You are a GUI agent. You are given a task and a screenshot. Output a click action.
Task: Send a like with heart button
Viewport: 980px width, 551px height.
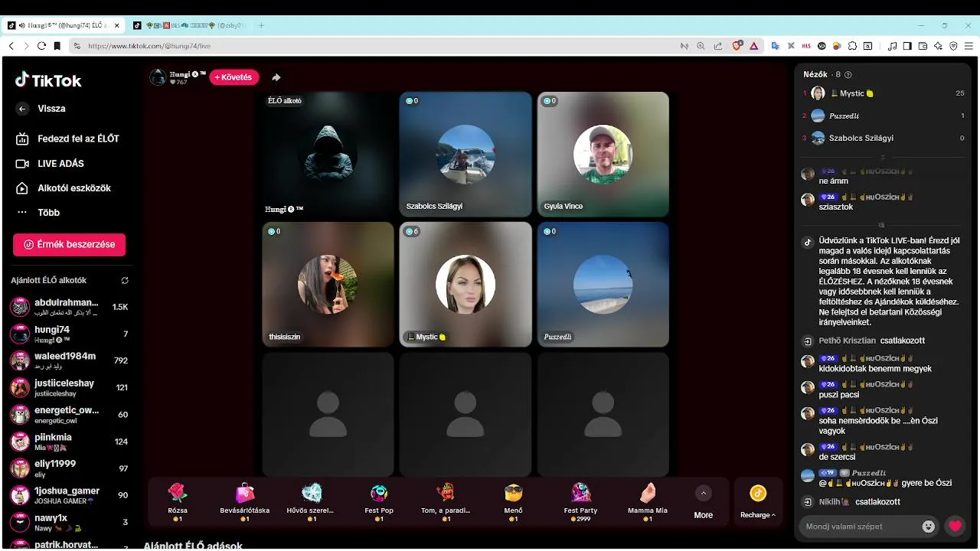[955, 526]
